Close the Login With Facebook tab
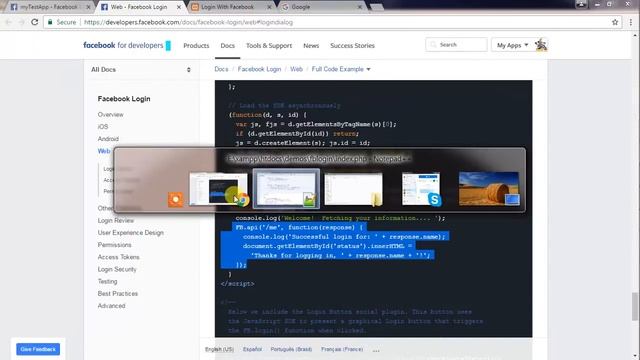The height and width of the screenshot is (360, 640). (269, 7)
